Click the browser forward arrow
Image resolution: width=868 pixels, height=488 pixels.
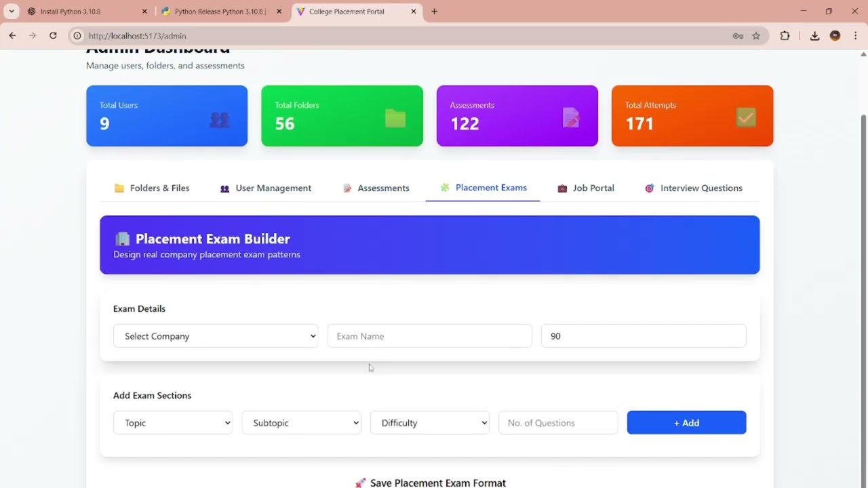(x=33, y=36)
